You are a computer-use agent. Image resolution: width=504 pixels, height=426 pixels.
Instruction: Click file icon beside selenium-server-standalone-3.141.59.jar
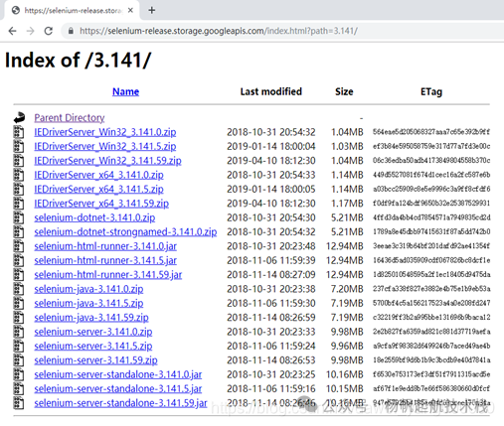pyautogui.click(x=19, y=403)
